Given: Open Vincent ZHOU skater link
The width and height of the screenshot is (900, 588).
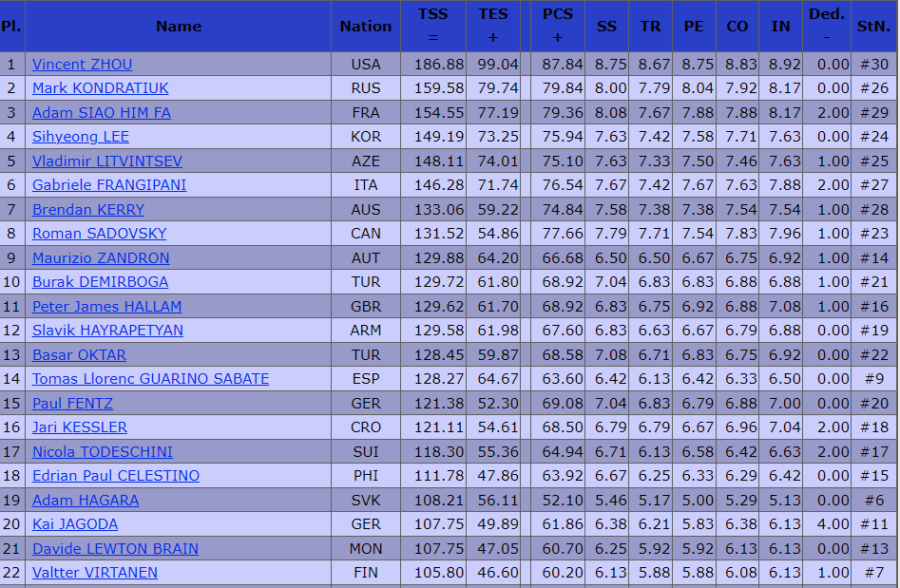Looking at the screenshot, I should pos(82,65).
